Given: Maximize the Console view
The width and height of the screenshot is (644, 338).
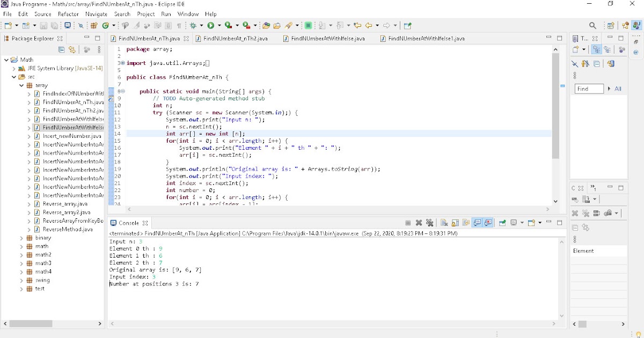Looking at the screenshot, I should click(x=559, y=223).
